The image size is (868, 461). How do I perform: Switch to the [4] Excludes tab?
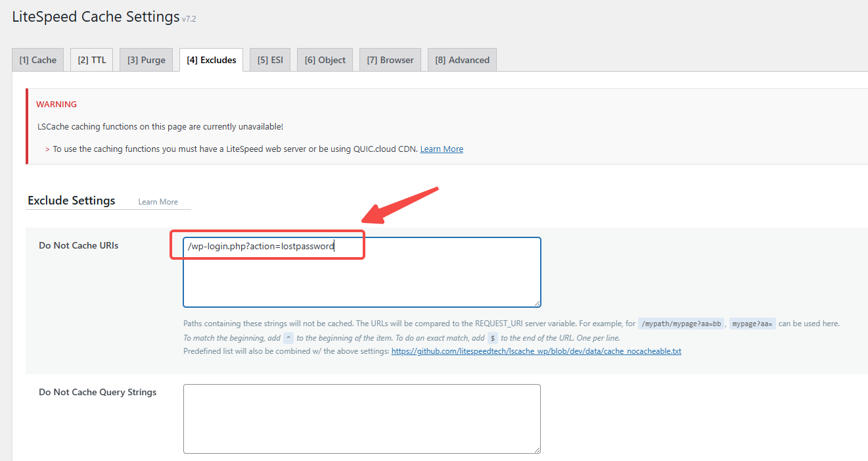coord(211,59)
